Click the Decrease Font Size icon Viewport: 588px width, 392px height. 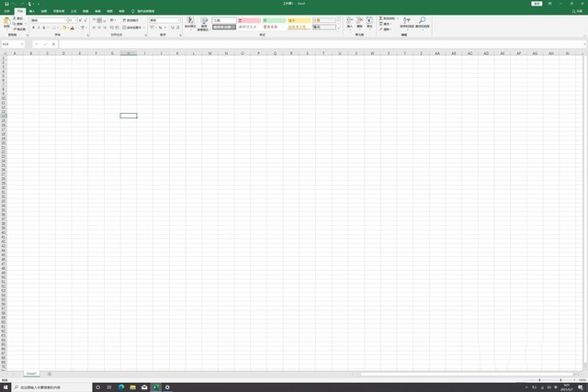[85, 20]
